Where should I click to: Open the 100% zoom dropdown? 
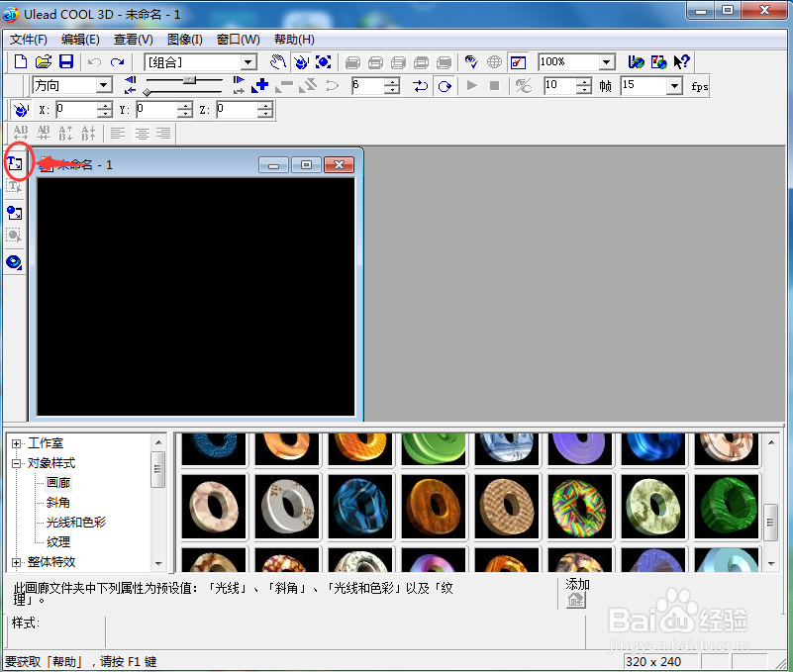606,62
